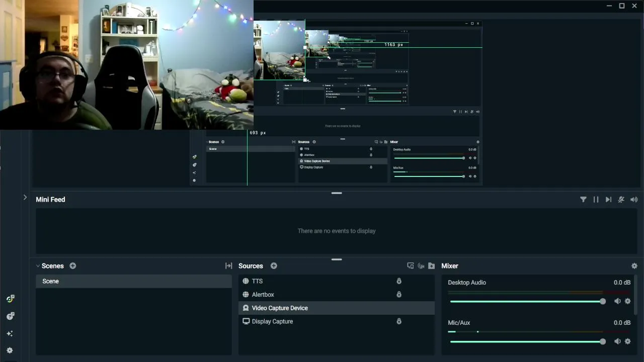Select the Video Capture Device source
This screenshot has width=644, height=362.
(337, 308)
